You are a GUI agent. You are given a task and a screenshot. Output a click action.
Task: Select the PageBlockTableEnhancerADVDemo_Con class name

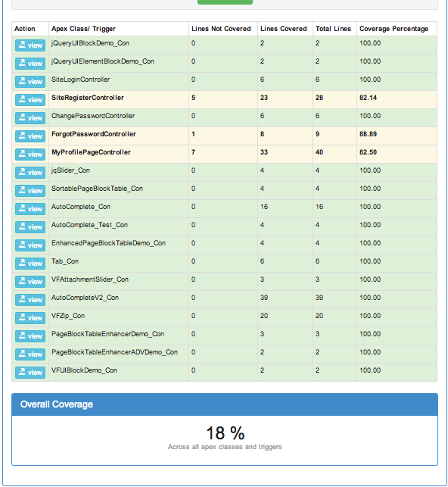114,352
